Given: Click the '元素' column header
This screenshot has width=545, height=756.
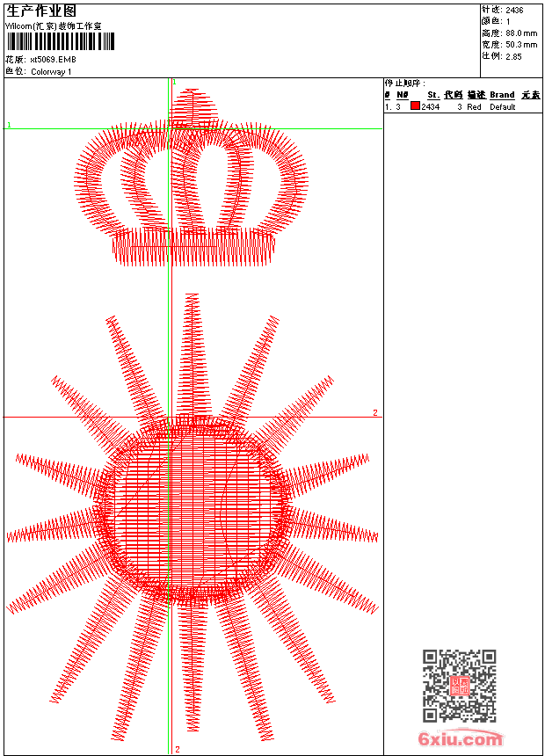Looking at the screenshot, I should tap(531, 95).
